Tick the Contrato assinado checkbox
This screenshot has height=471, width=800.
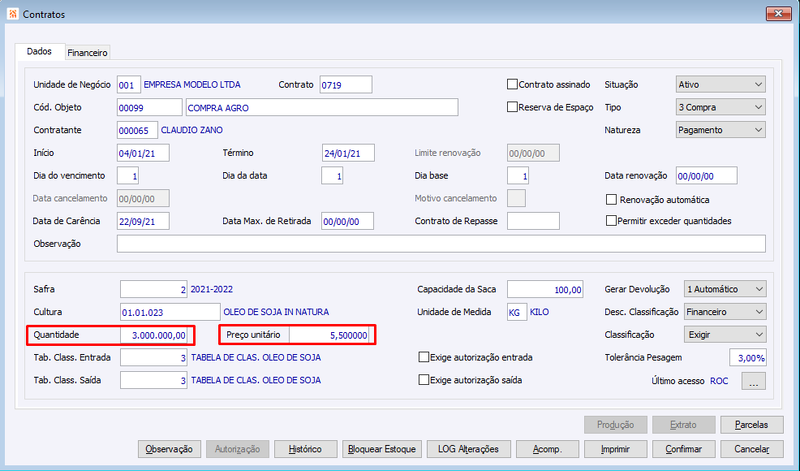point(512,84)
